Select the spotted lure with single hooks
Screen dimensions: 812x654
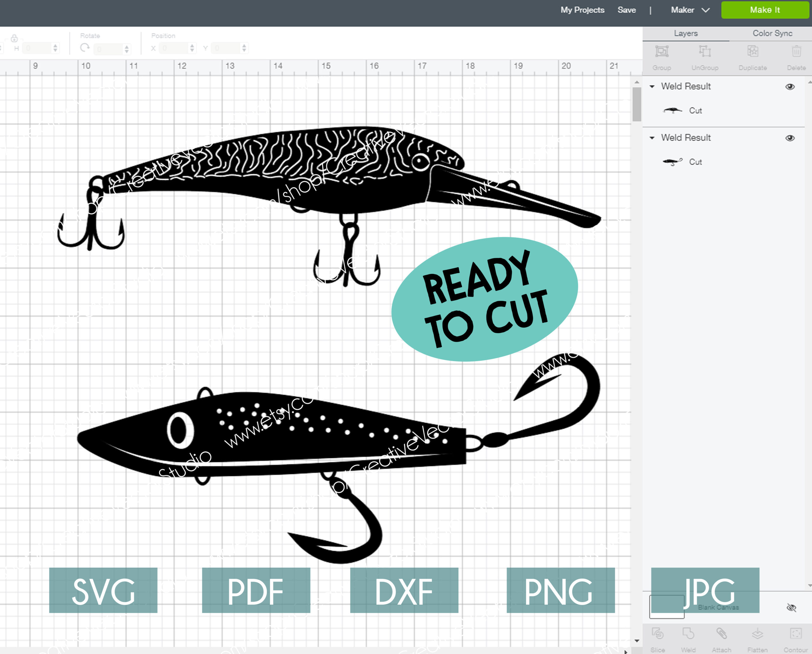point(338,458)
